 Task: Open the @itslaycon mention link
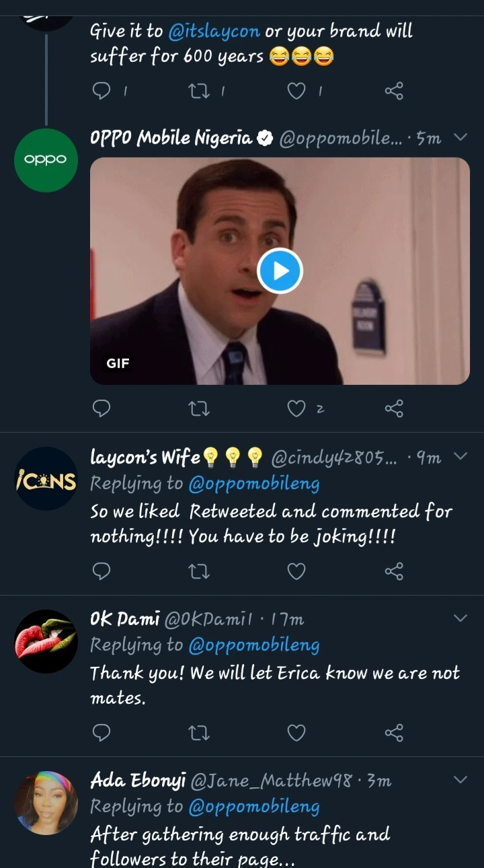[214, 32]
